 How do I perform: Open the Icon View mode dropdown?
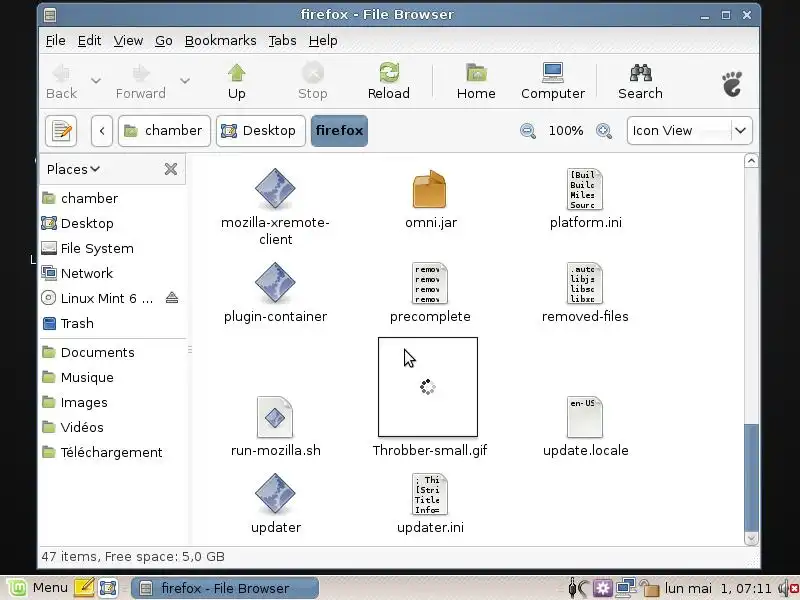(x=689, y=131)
